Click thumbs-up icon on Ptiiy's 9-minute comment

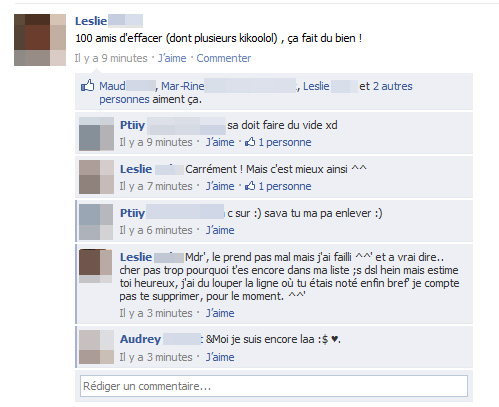point(250,142)
